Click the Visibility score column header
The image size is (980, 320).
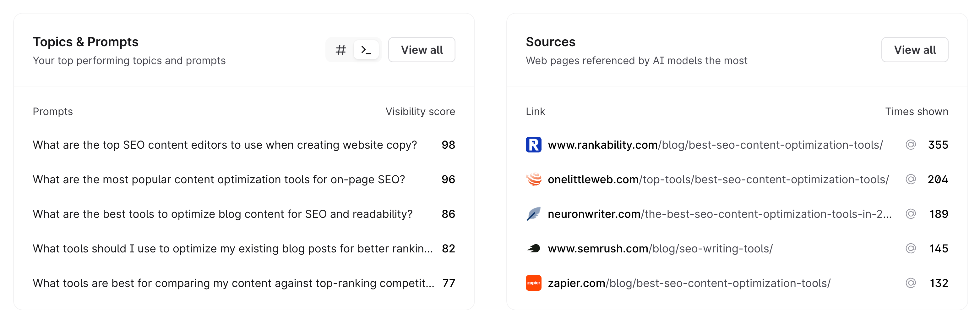420,112
